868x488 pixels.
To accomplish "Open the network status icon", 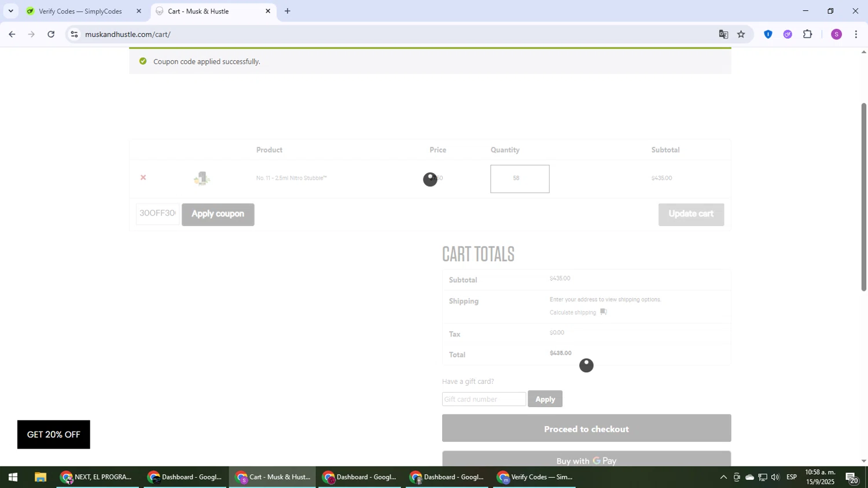I will (763, 478).
